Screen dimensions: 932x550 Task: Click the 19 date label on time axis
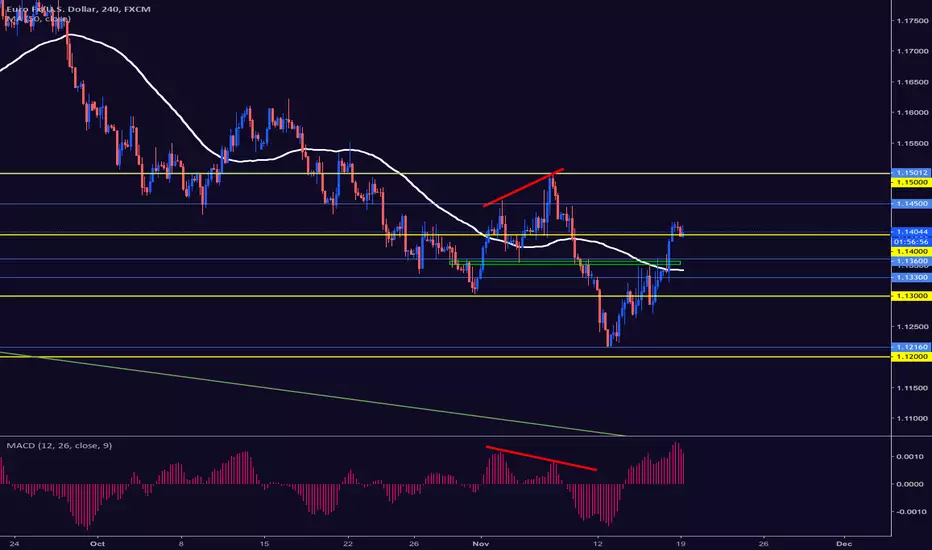point(681,543)
